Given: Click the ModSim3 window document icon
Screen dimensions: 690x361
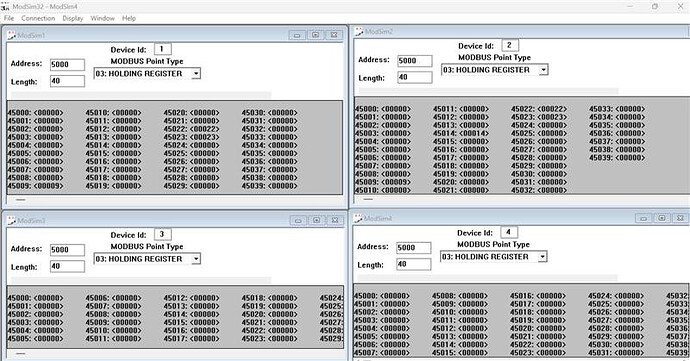Looking at the screenshot, I should point(11,220).
